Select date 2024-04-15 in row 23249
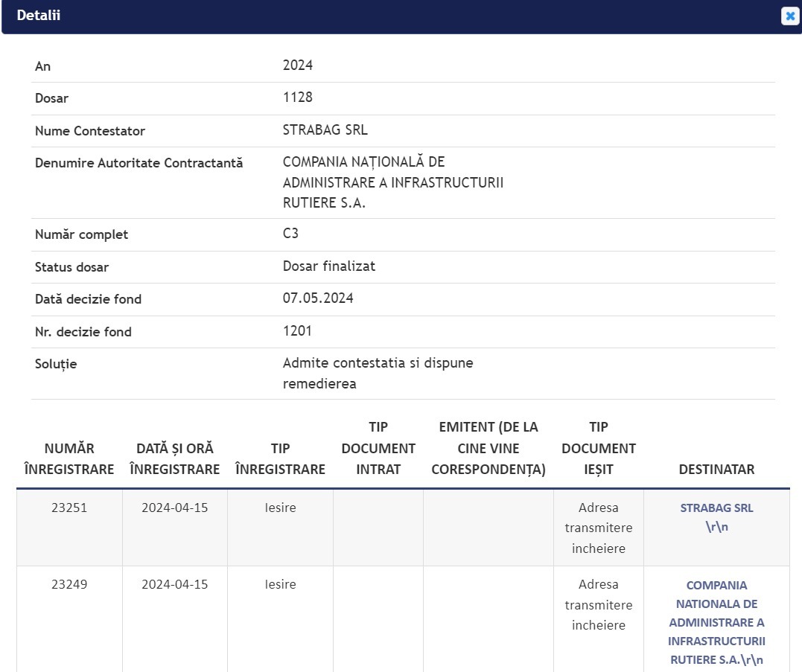The height and width of the screenshot is (672, 802). coord(174,584)
